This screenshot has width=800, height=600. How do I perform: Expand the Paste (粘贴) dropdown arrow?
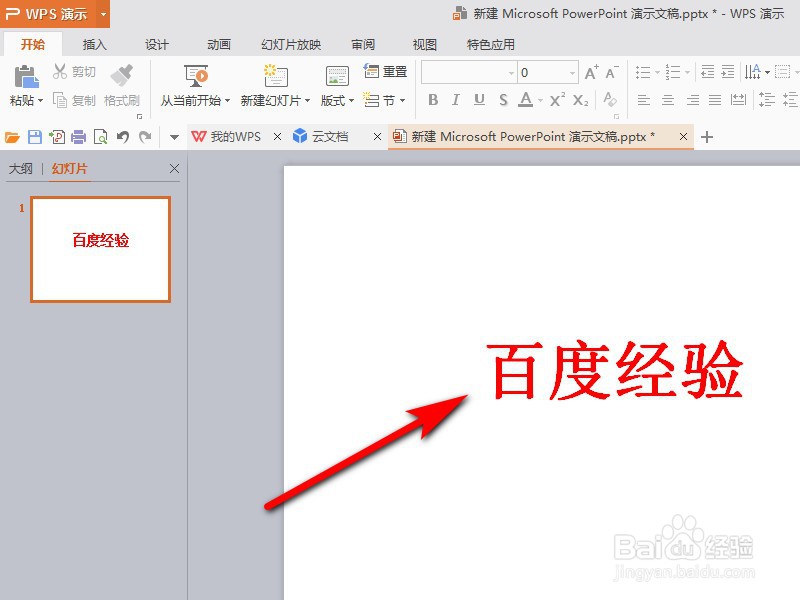[40, 101]
